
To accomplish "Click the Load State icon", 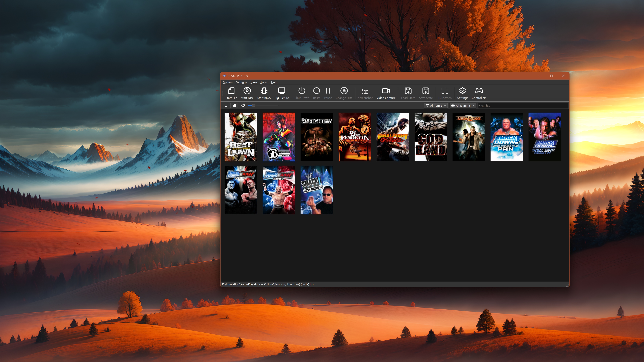I will tap(408, 94).
